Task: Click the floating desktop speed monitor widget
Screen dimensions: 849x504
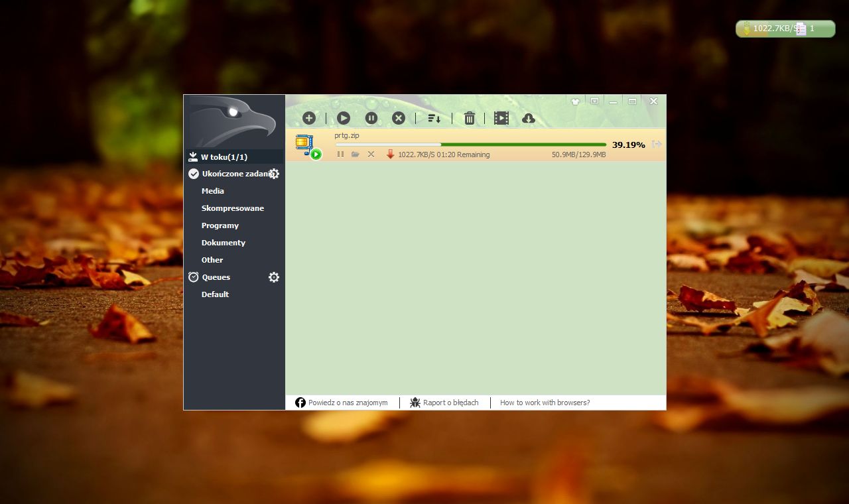Action: point(785,29)
